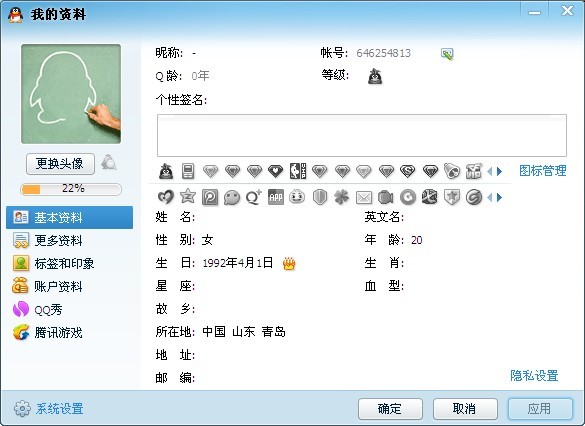Click the square circular-arrow icon in second row
Screen dimensions: 585x426
[x=210, y=197]
